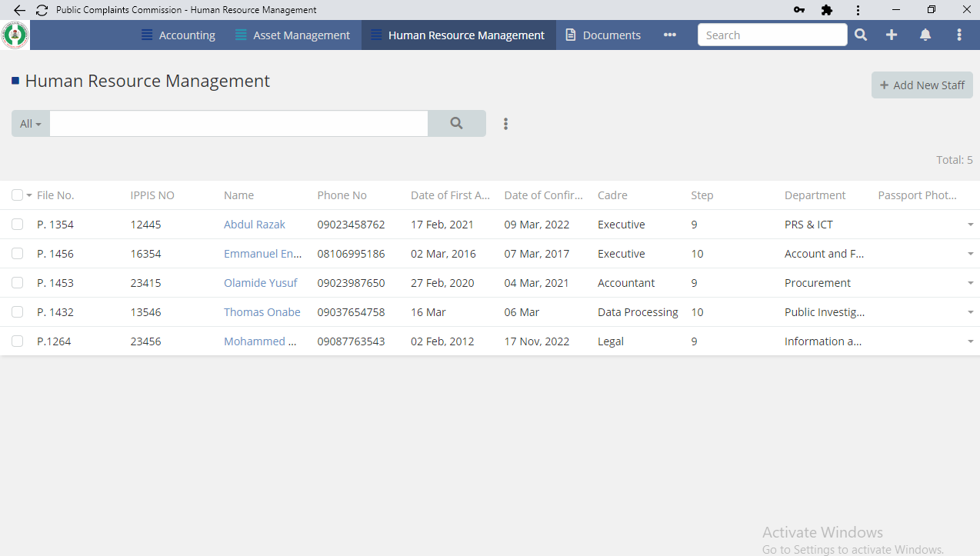Click the browser refresh icon
This screenshot has width=980, height=556.
coord(41,10)
